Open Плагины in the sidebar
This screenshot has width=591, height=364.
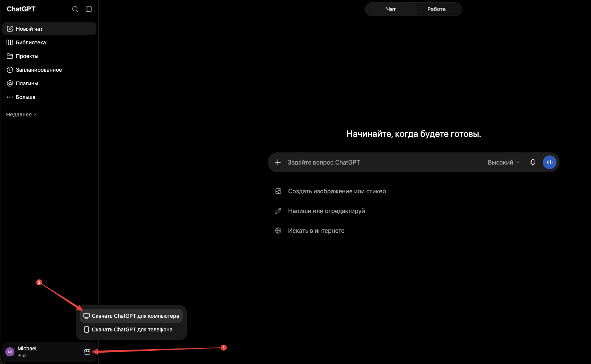tap(49, 83)
